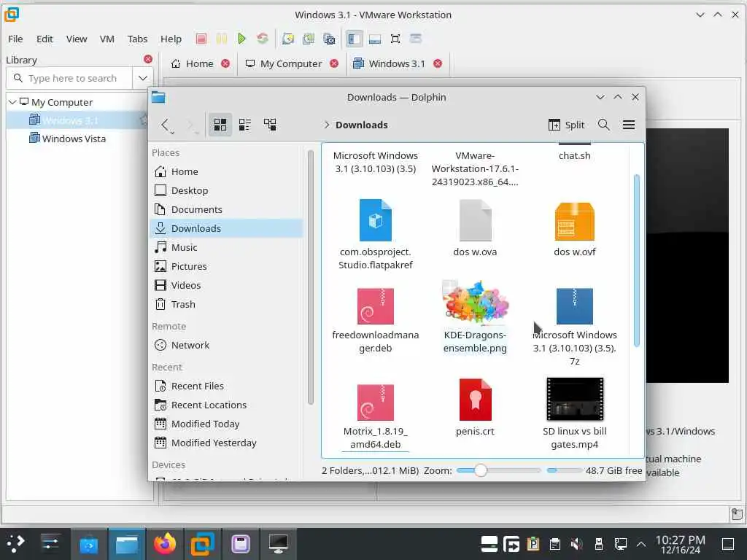Click the VMware unity/console view icon
Screen dimensions: 747x560
pos(415,39)
